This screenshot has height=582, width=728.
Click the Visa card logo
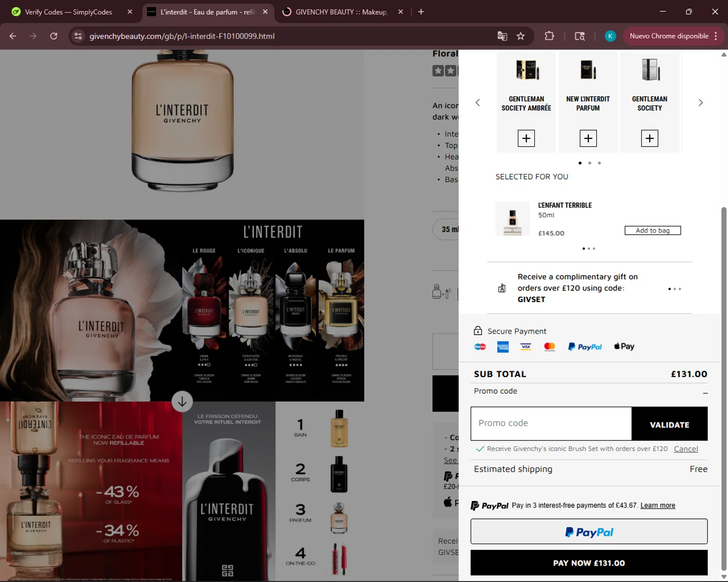click(x=526, y=346)
